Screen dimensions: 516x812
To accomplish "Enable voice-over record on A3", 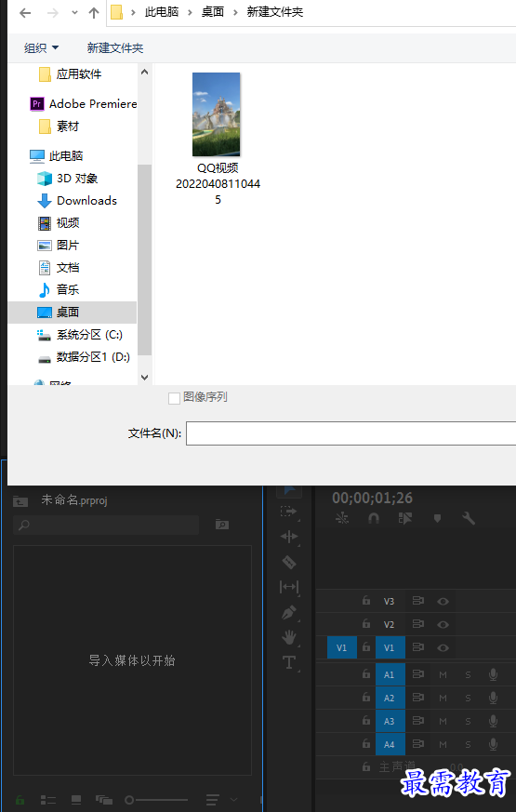I will tap(494, 721).
